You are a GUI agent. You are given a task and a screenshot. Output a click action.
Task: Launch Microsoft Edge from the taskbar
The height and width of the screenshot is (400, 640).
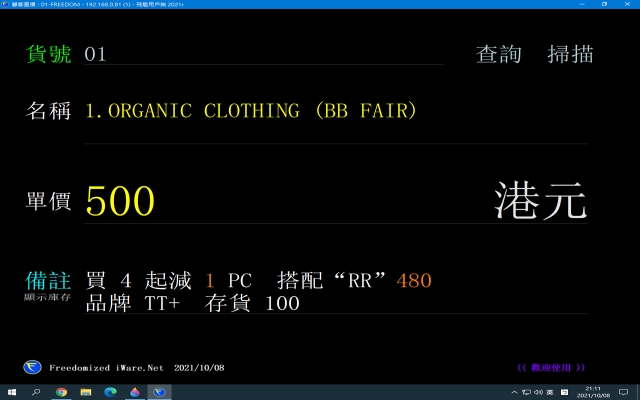[x=109, y=392]
